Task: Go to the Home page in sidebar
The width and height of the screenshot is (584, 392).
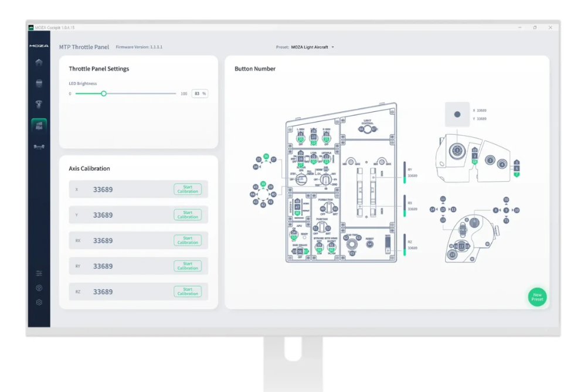Action: (x=39, y=62)
